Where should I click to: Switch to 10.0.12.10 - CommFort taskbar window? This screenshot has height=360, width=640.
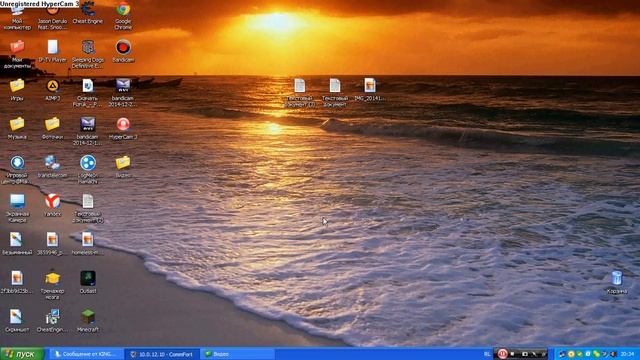162,354
